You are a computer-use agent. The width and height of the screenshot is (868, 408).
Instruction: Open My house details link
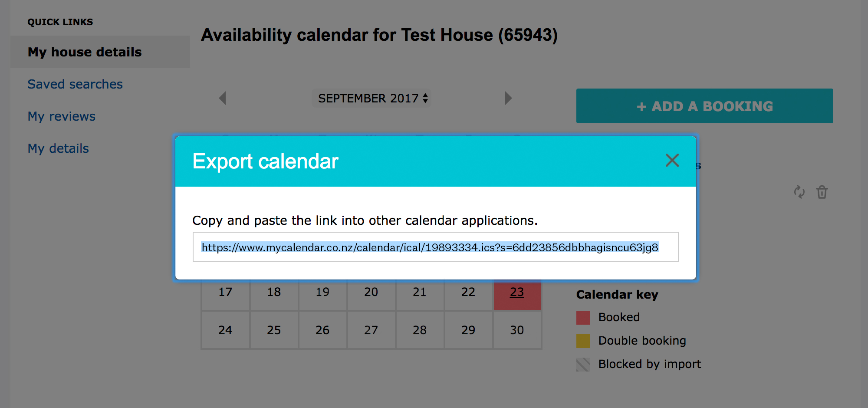click(85, 52)
